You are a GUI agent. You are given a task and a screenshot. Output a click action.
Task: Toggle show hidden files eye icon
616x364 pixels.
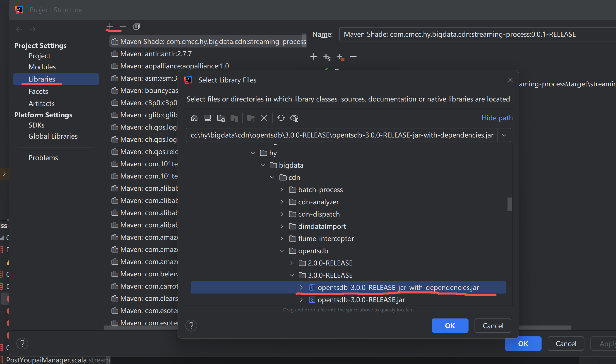click(x=294, y=118)
